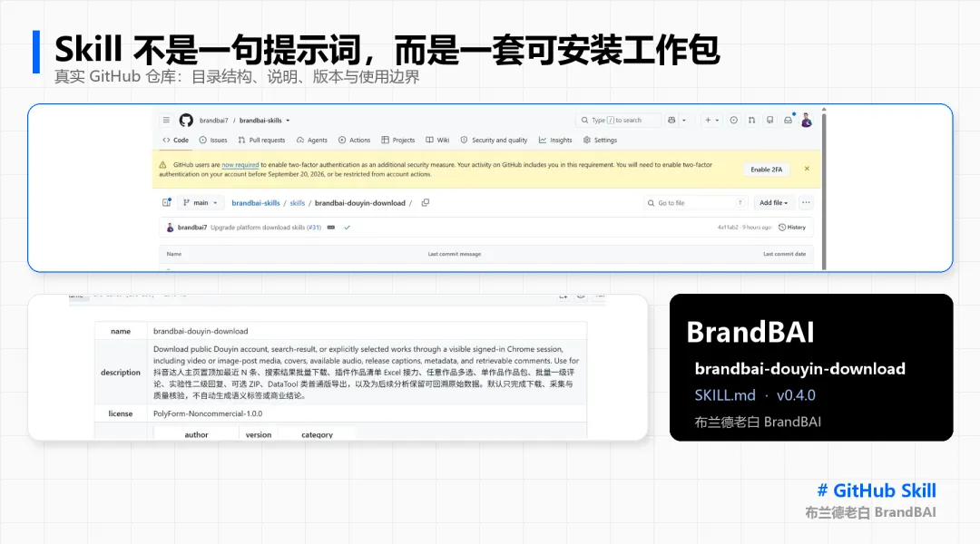Screen dimensions: 980x544
Task: Dismiss the two-factor authentication banner
Action: 807,169
